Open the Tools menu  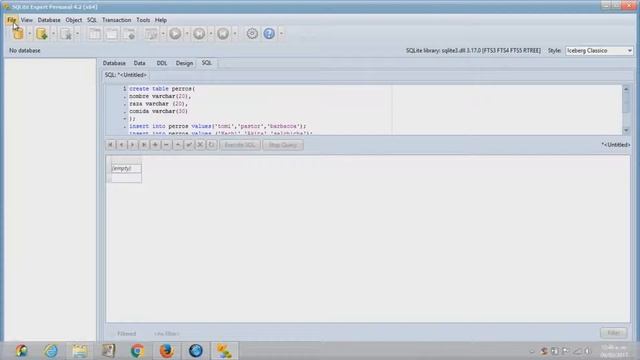click(143, 20)
